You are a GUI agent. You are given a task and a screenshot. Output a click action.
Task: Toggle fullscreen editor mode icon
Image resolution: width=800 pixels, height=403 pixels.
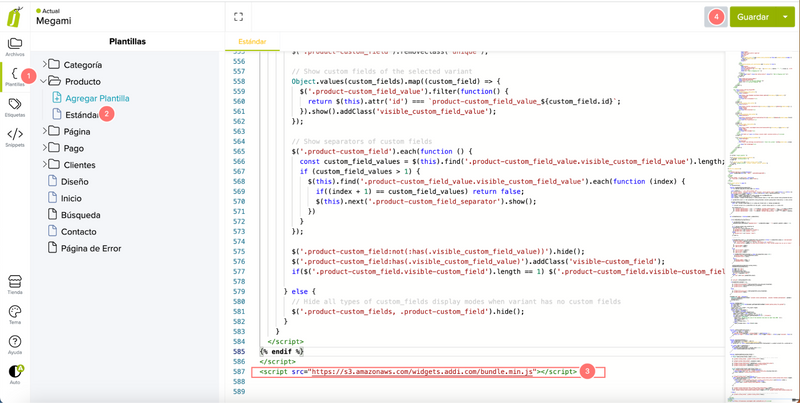click(x=238, y=17)
